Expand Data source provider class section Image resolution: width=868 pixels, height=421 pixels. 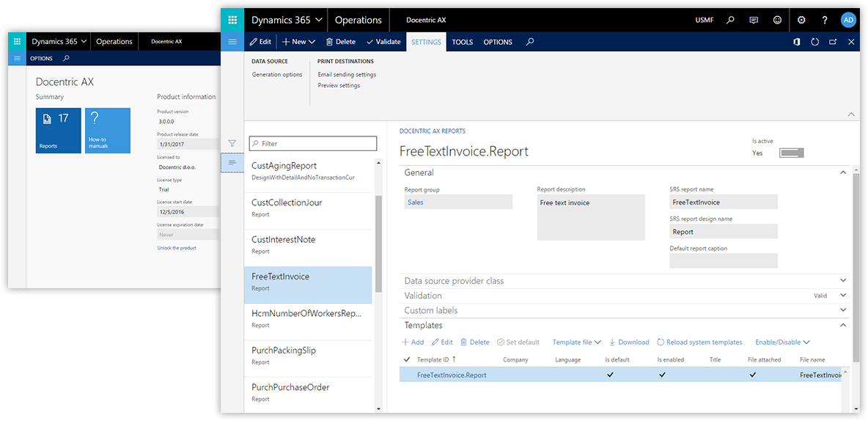(x=843, y=281)
